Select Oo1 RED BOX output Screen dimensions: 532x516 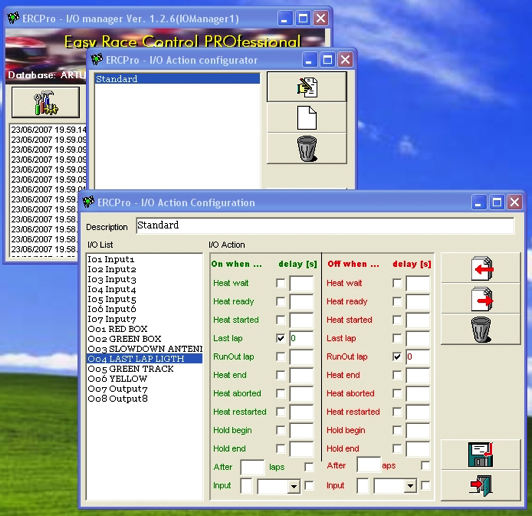144,329
